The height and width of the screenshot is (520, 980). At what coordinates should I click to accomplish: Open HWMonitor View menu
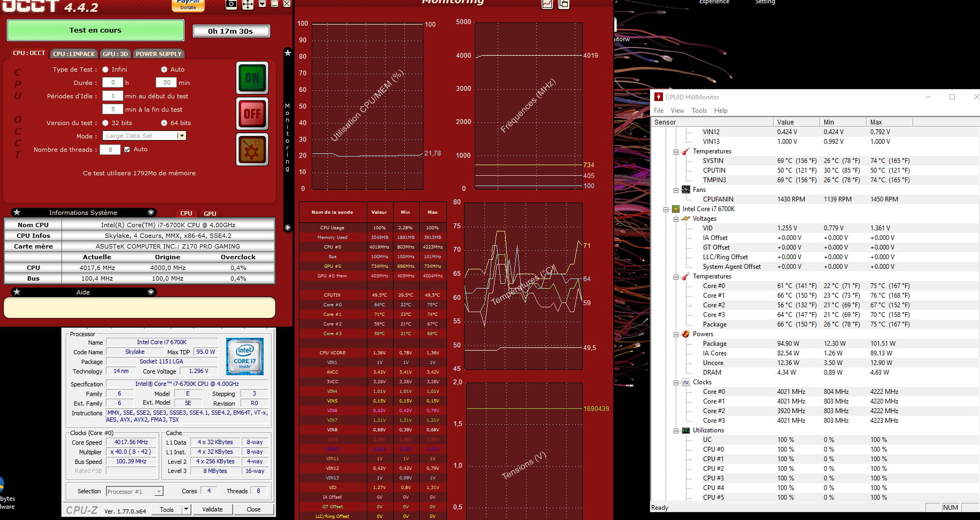[677, 111]
